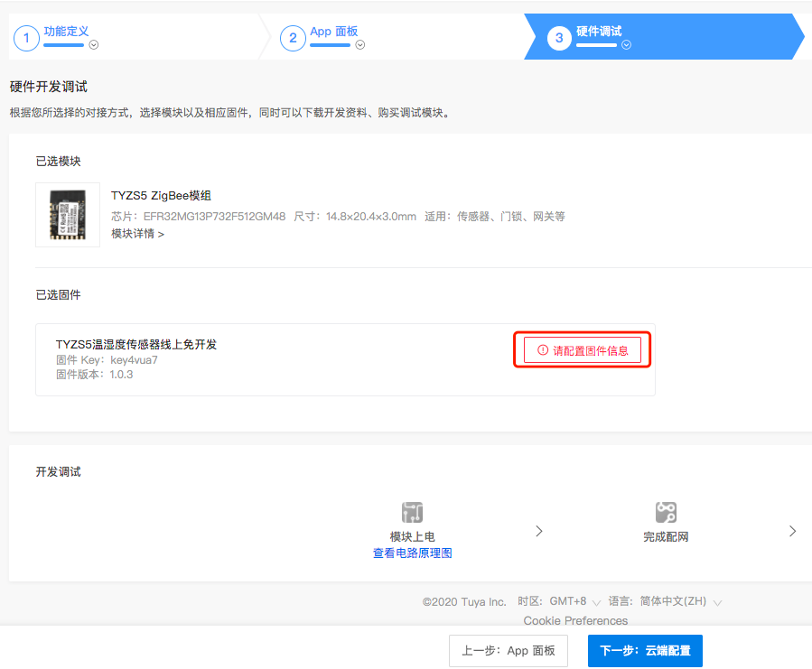Click the step circle numbered 1
Viewport: 812px width, 669px height.
coord(26,38)
